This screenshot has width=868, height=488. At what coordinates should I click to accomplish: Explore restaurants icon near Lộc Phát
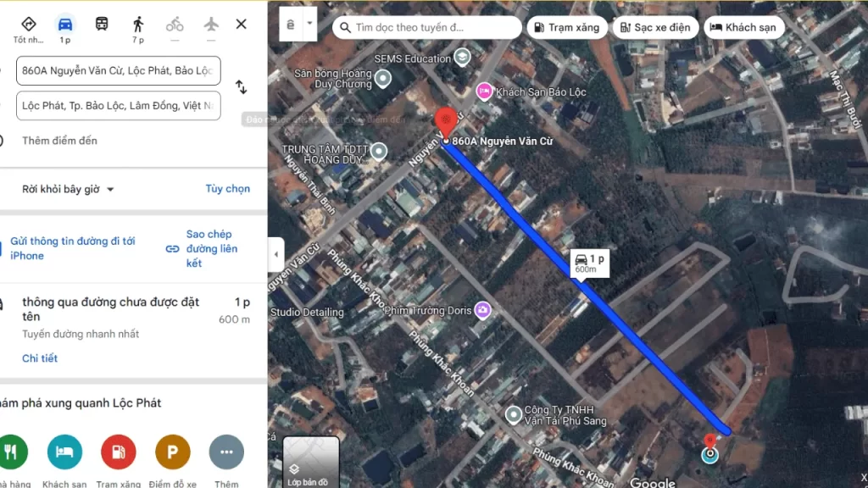pos(11,452)
